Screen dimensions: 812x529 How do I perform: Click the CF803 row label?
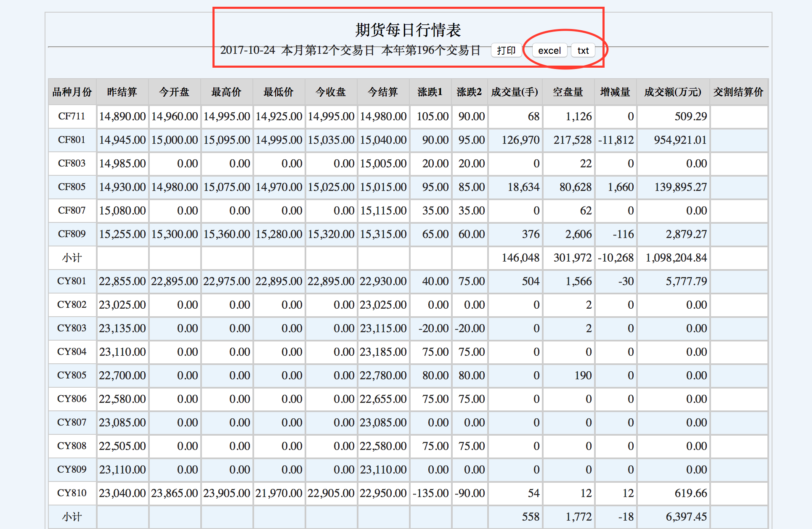pyautogui.click(x=72, y=163)
